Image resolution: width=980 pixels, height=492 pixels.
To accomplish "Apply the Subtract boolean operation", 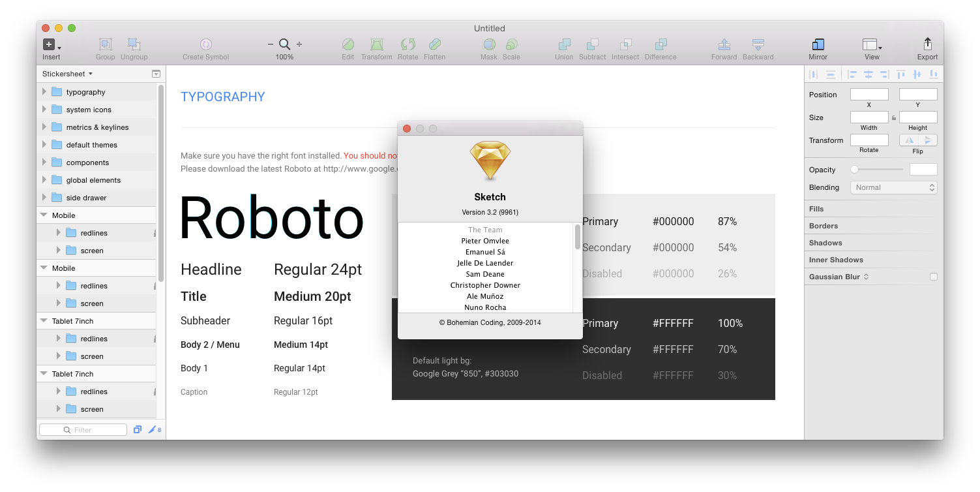I will (x=593, y=44).
